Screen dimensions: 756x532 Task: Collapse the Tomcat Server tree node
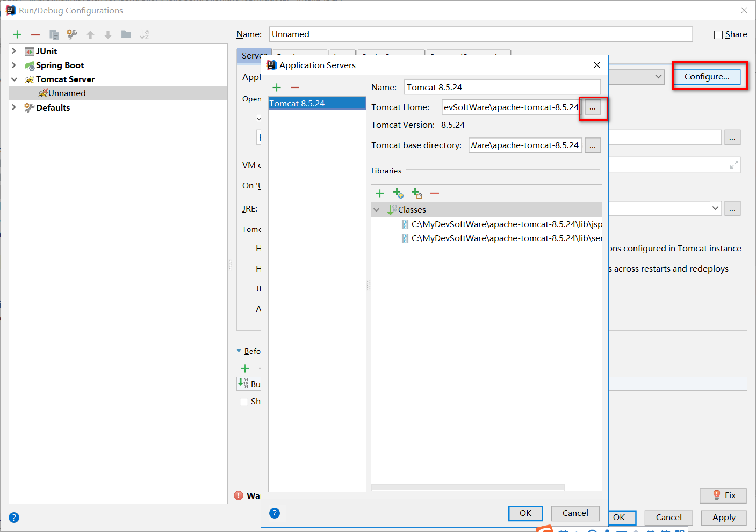pos(14,79)
